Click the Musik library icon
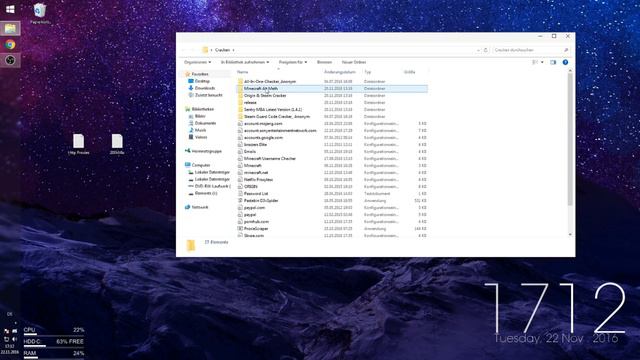Image resolution: width=640 pixels, height=360 pixels. coord(191,130)
